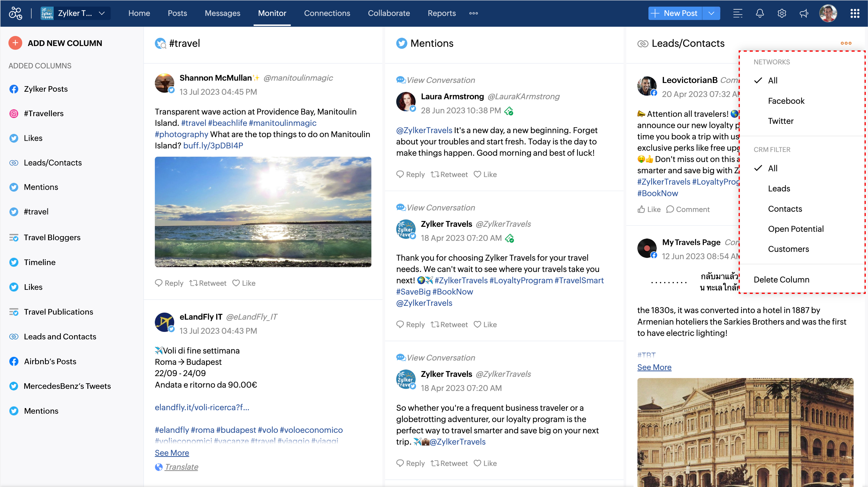Open the notifications bell
Screen dimensions: 868x487
(759, 13)
